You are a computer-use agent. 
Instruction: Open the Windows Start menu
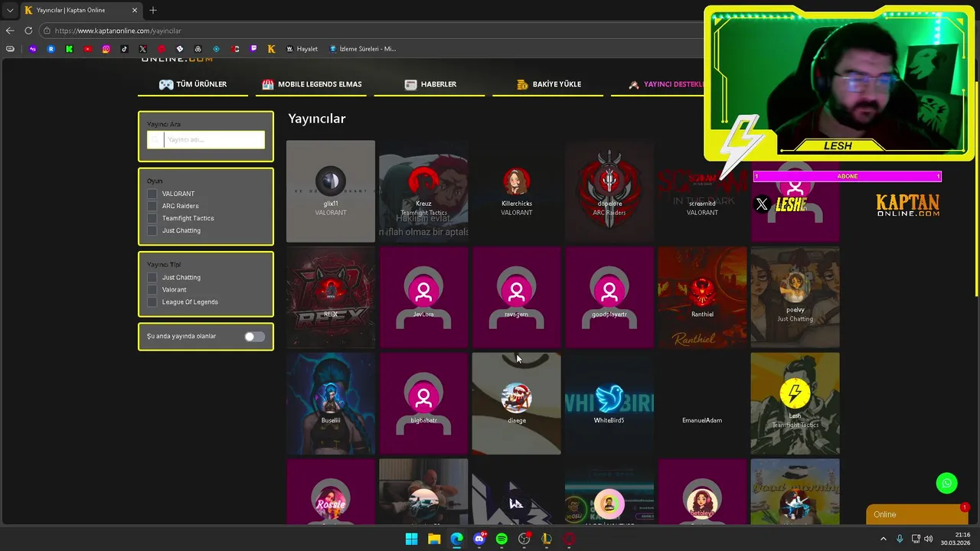pos(411,539)
